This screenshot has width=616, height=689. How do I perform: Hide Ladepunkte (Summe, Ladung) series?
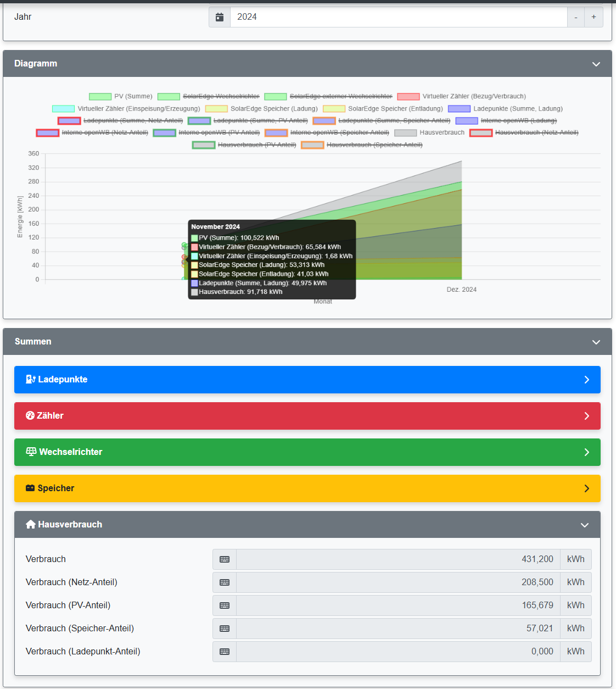pos(506,109)
